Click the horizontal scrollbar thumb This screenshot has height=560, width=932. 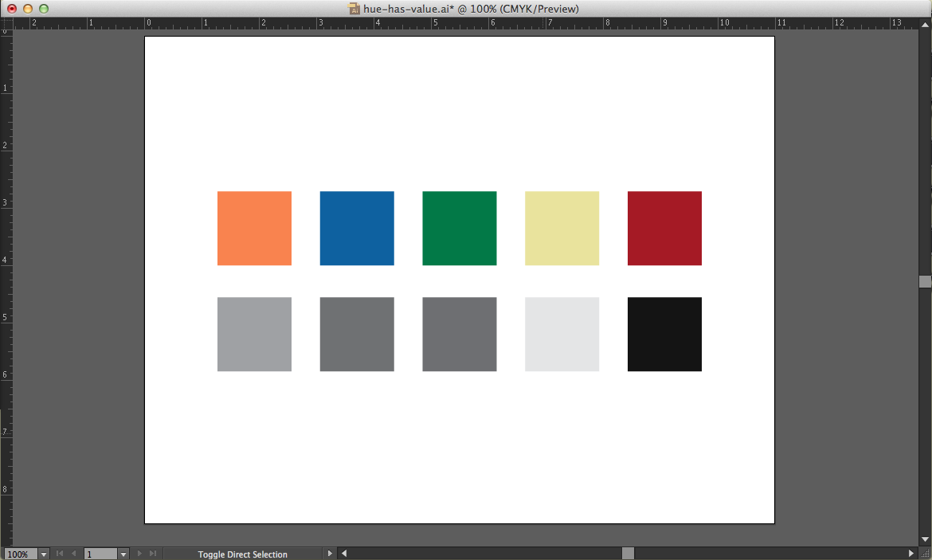pos(628,554)
